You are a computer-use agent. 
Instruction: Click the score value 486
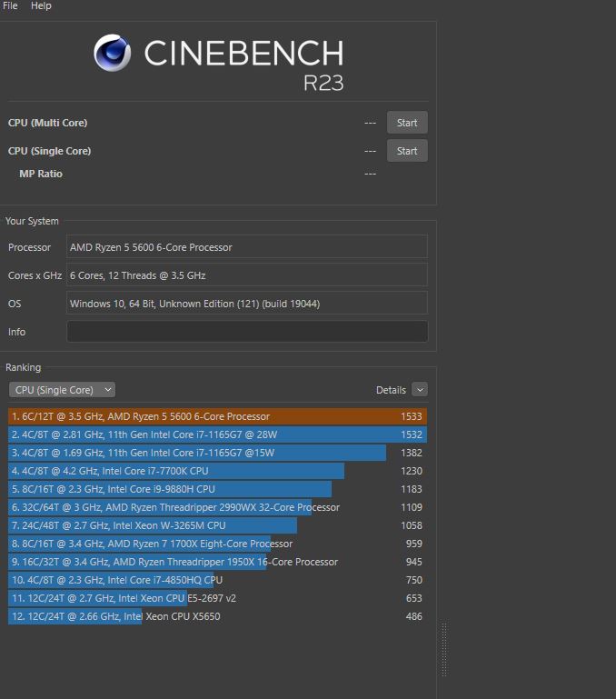click(x=413, y=616)
